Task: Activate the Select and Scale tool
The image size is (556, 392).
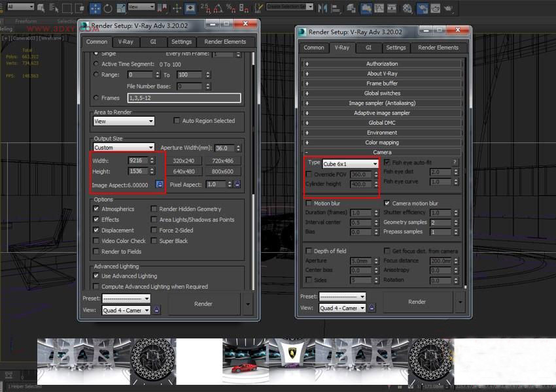Action: [x=121, y=8]
